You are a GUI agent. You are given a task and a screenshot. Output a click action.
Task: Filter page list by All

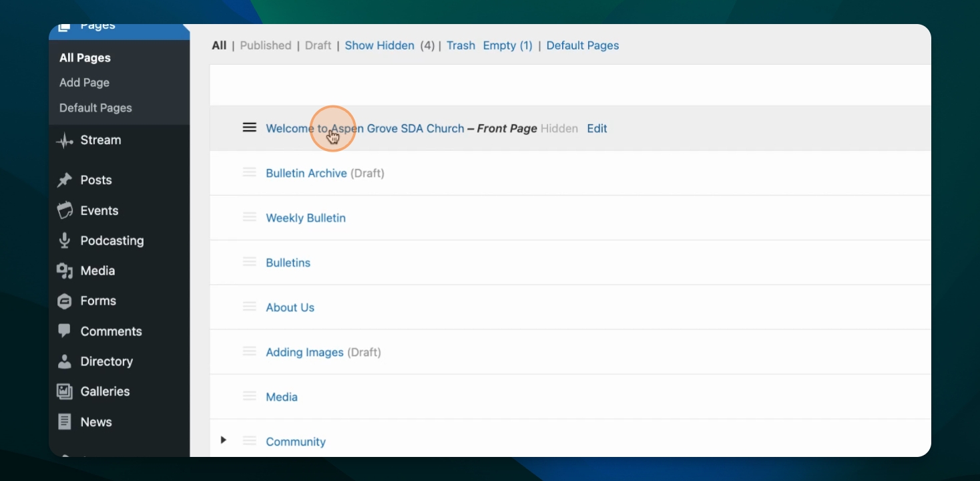pos(219,45)
